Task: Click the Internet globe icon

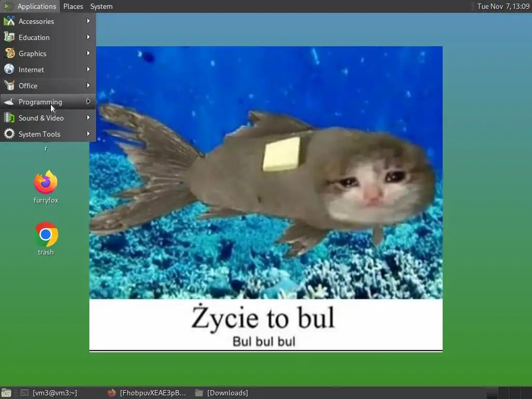Action: tap(9, 70)
